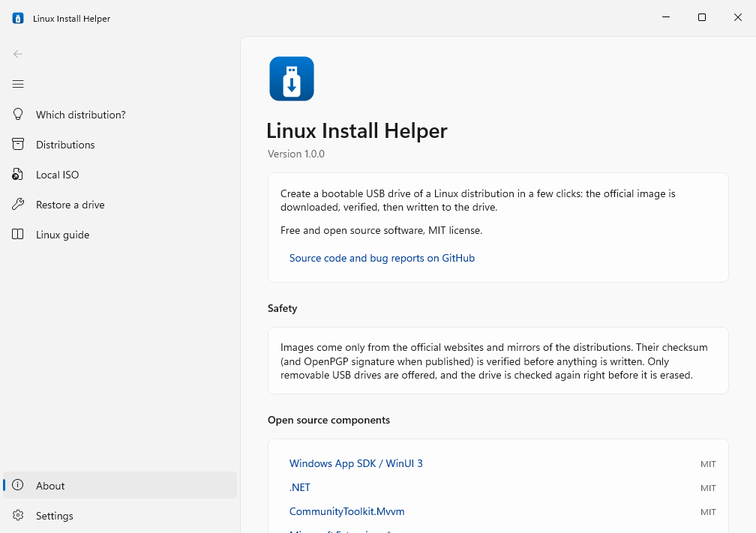Go to the Distributions section
The image size is (756, 533).
pos(119,145)
